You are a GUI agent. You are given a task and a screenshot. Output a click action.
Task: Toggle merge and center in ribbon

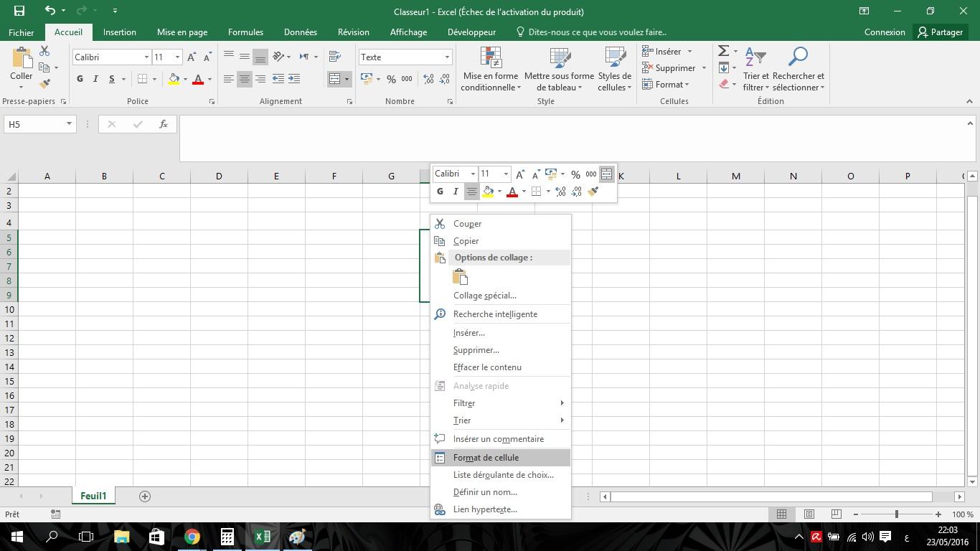pyautogui.click(x=334, y=79)
